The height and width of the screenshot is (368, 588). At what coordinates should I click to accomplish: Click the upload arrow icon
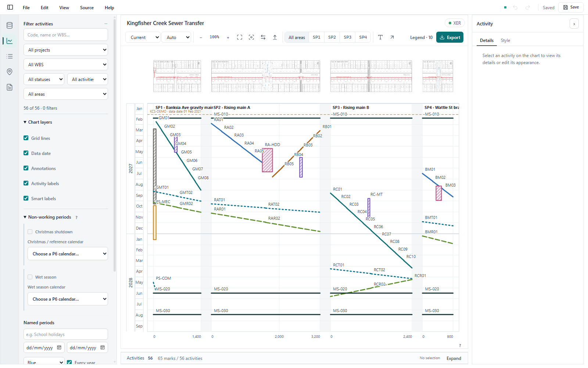pos(275,37)
